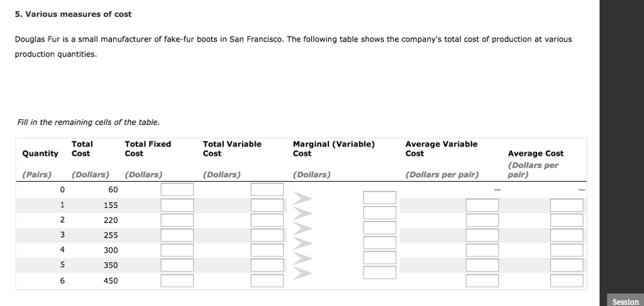Focus Marginal Cost field between quantities 0 and 1

[x=379, y=197]
